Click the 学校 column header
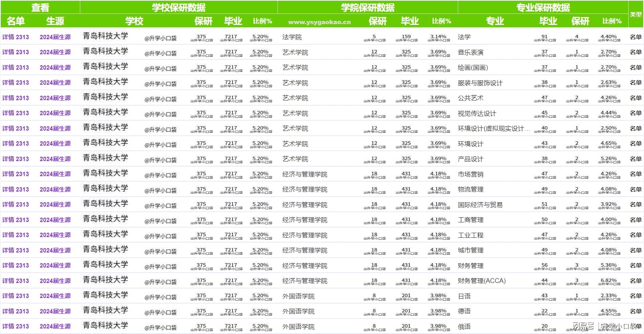The image size is (644, 334). (134, 21)
